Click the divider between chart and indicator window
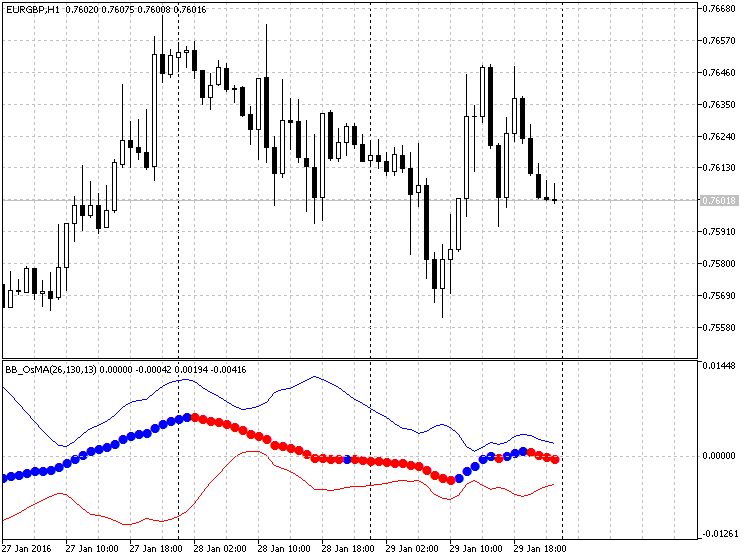Image resolution: width=750 pixels, height=560 pixels. tap(350, 358)
